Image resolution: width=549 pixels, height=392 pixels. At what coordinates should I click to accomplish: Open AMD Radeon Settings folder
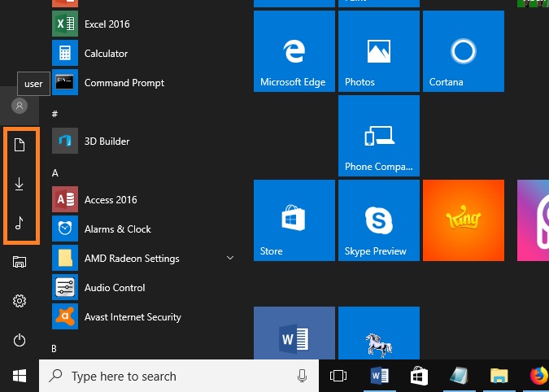[143, 259]
